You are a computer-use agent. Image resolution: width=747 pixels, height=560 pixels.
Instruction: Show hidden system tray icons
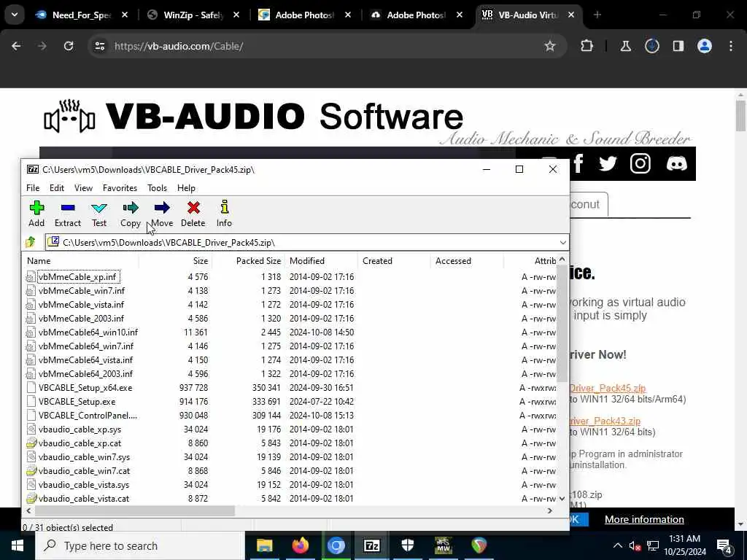617,545
